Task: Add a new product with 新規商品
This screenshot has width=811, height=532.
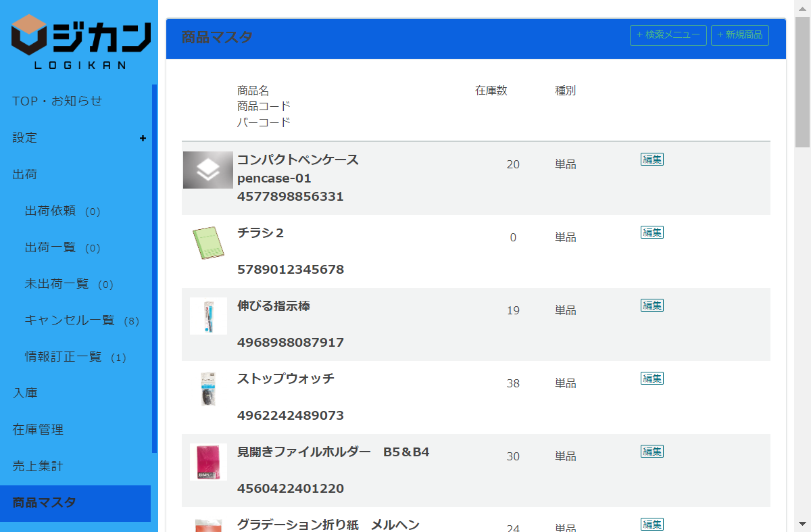Action: click(x=739, y=35)
